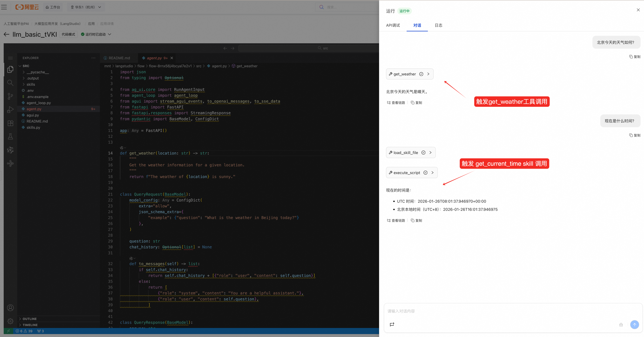Open Source Control view in activity bar
Screen dimensions: 644x337
(x=10, y=96)
